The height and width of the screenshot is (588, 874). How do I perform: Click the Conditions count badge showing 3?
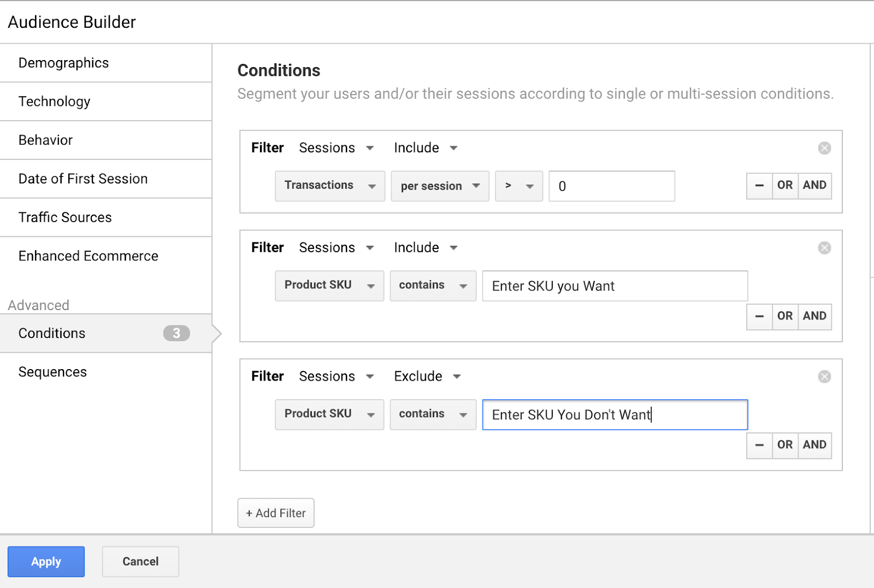pyautogui.click(x=176, y=333)
